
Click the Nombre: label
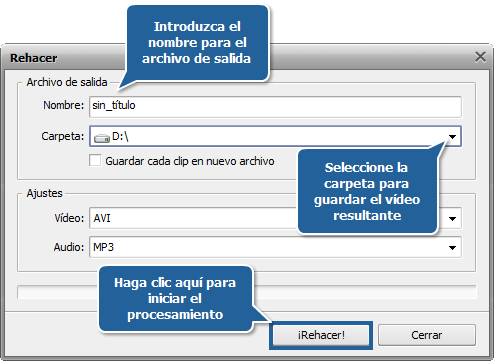coord(64,105)
